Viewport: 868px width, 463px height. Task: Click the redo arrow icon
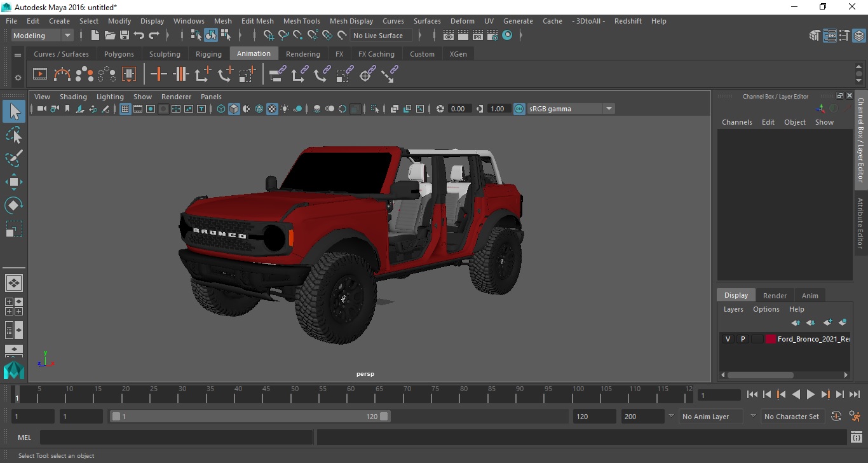pyautogui.click(x=154, y=35)
